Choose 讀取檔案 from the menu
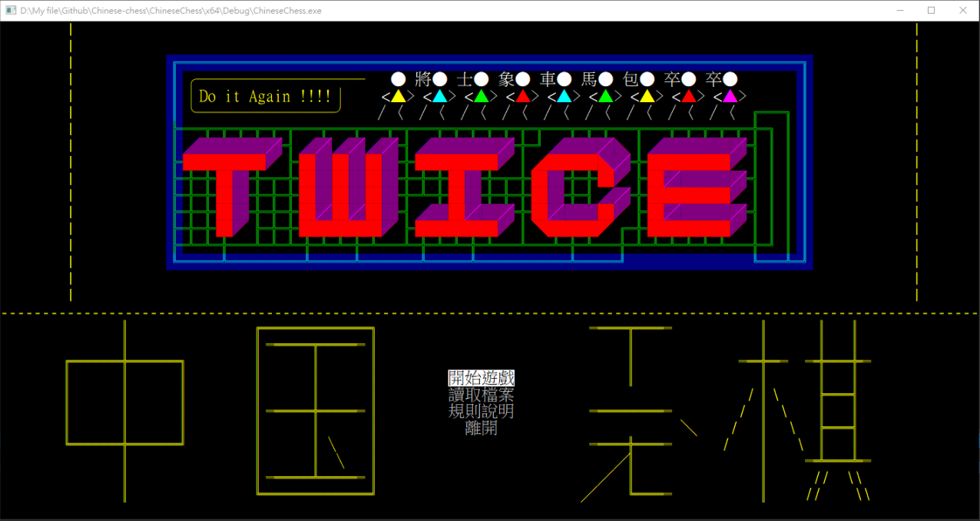 482,395
